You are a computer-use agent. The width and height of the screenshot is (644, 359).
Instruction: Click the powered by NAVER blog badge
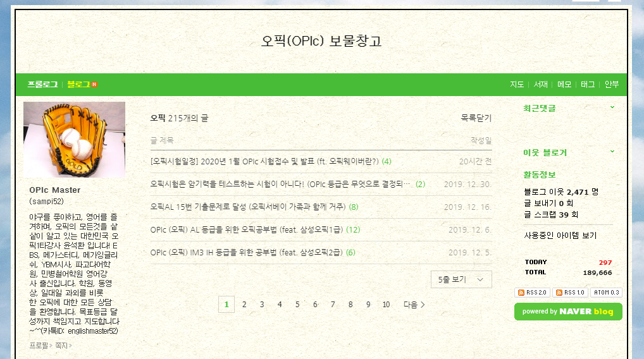tap(568, 312)
